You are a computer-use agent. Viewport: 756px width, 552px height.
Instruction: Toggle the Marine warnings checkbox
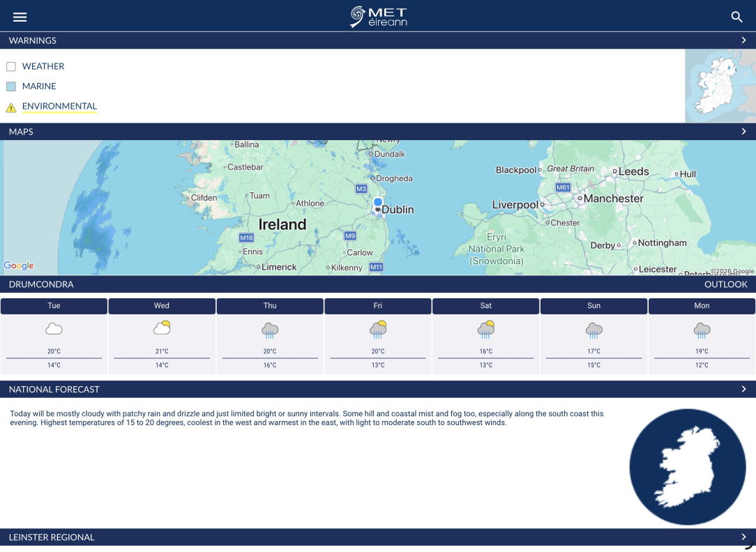(11, 86)
